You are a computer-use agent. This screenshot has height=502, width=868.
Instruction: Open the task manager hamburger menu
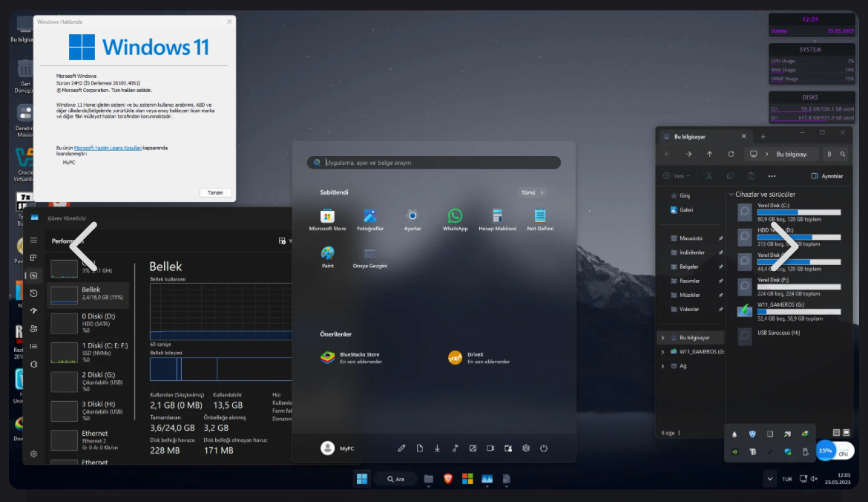pyautogui.click(x=34, y=240)
